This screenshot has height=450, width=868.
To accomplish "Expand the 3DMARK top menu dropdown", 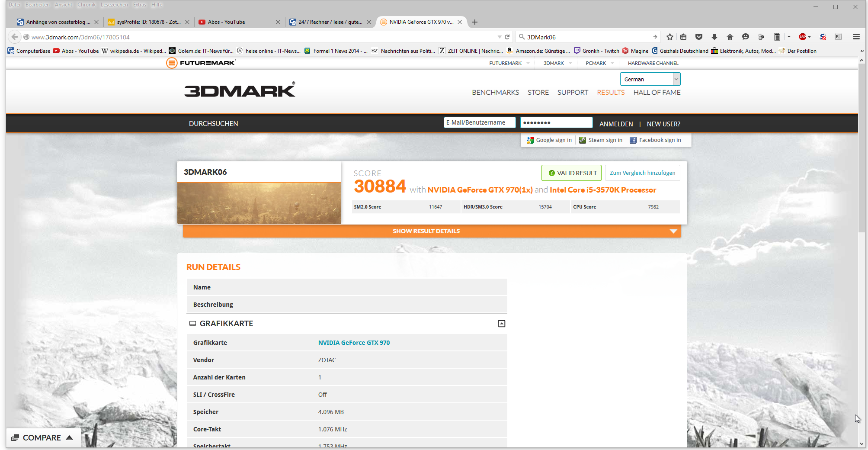I will tap(570, 63).
